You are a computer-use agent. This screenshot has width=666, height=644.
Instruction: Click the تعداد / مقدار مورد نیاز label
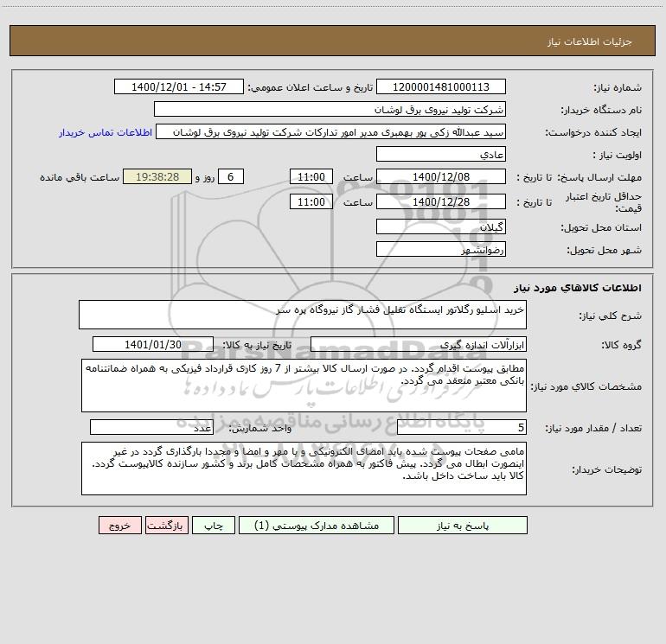593,428
